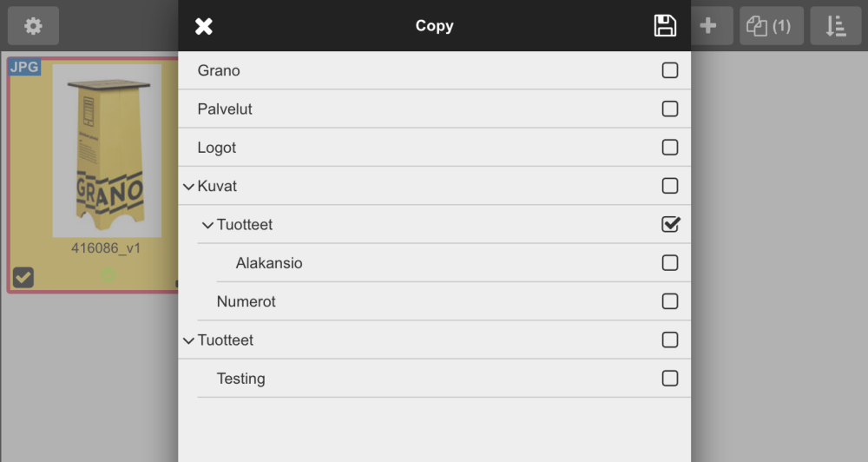Click the save floppy disk icon
Screen dimensions: 868x462
[x=665, y=26]
